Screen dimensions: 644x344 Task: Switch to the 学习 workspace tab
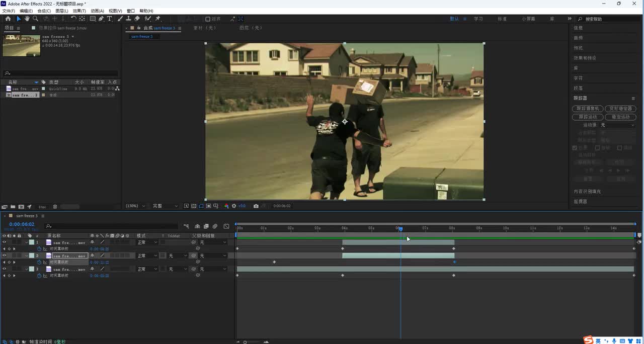pos(478,19)
